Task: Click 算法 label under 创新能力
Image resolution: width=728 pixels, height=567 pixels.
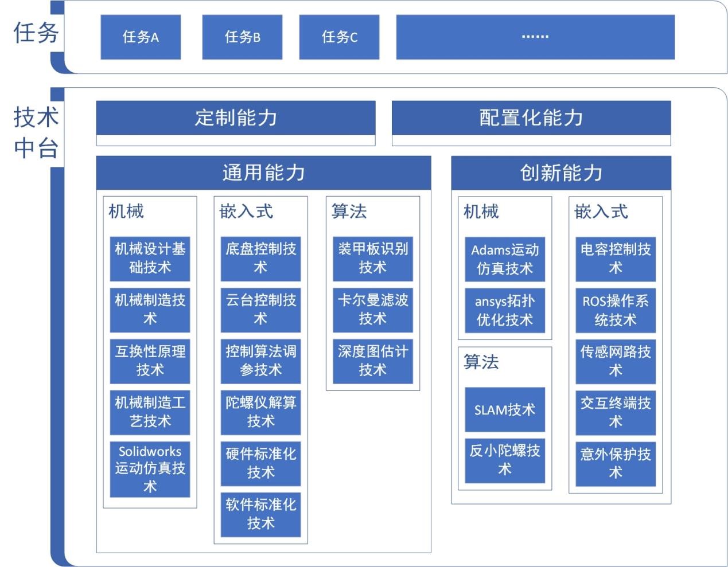Action: click(481, 362)
